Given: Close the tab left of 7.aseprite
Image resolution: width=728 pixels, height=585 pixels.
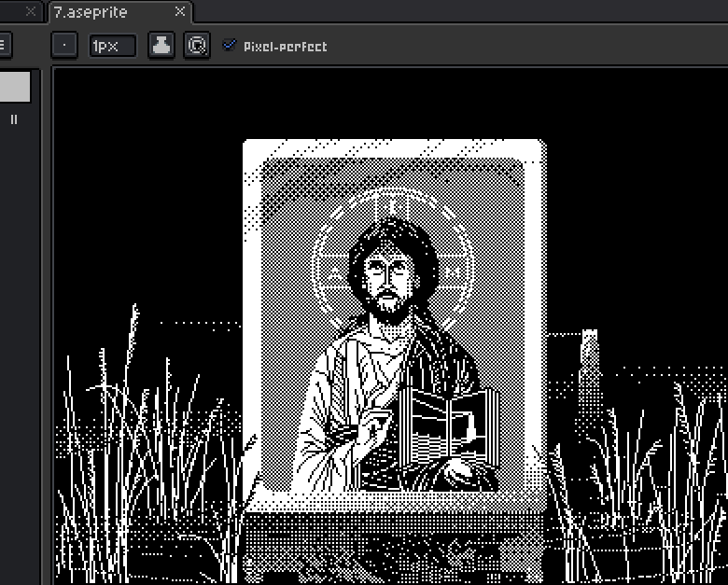Looking at the screenshot, I should pos(31,11).
